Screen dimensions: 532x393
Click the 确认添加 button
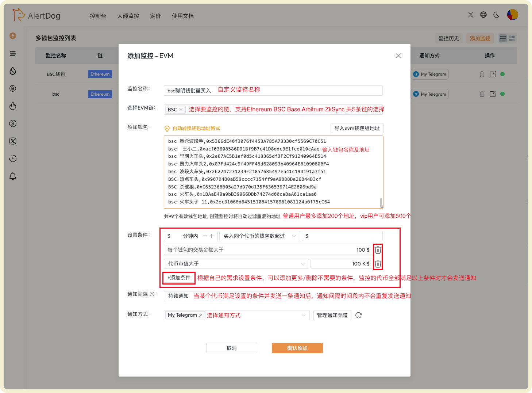click(x=297, y=348)
